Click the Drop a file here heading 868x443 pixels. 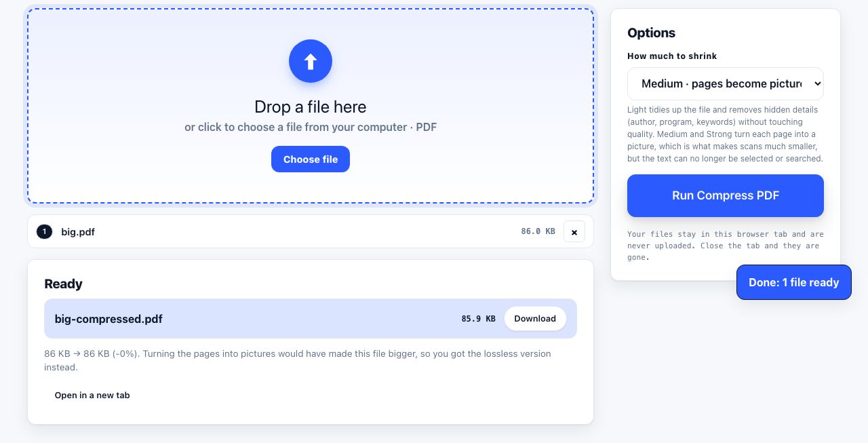click(311, 107)
